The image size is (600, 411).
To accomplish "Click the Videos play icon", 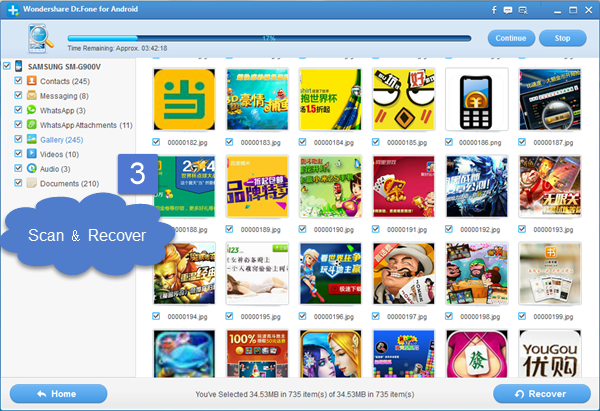I will [x=32, y=153].
